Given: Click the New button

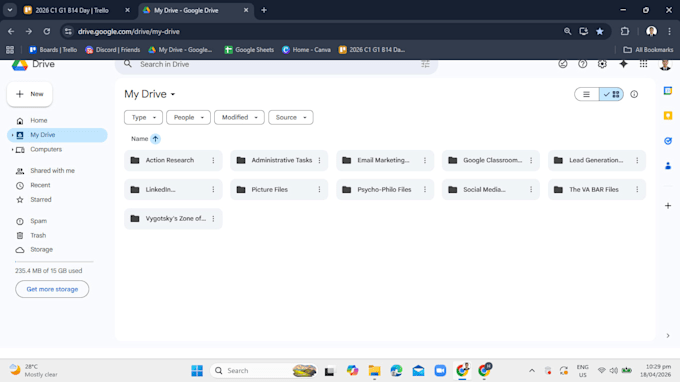Looking at the screenshot, I should click(x=29, y=94).
